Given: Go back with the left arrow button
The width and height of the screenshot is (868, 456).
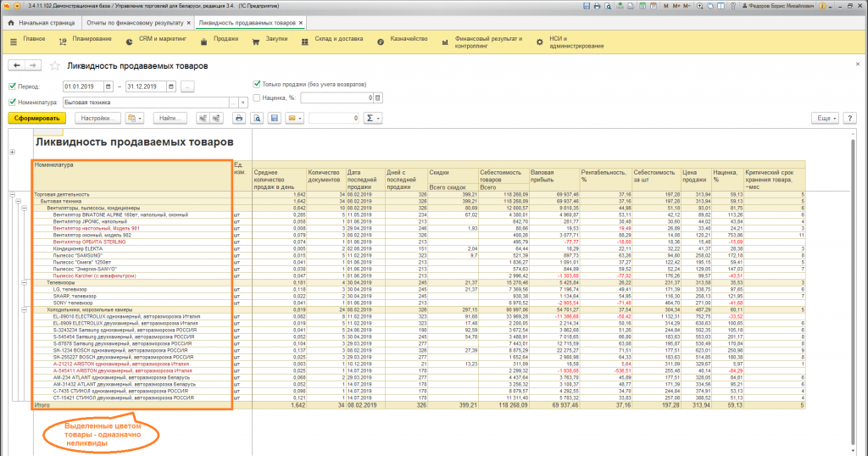Looking at the screenshot, I should [x=16, y=65].
